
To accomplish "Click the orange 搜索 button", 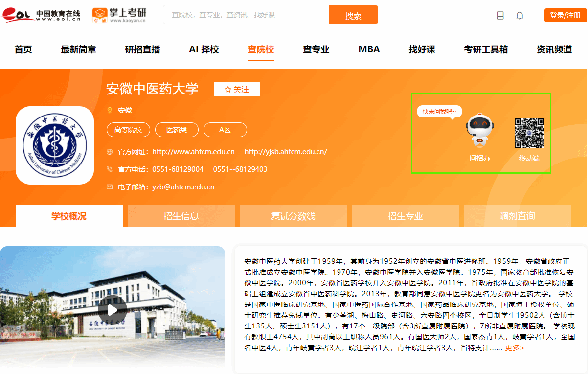I will click(353, 15).
